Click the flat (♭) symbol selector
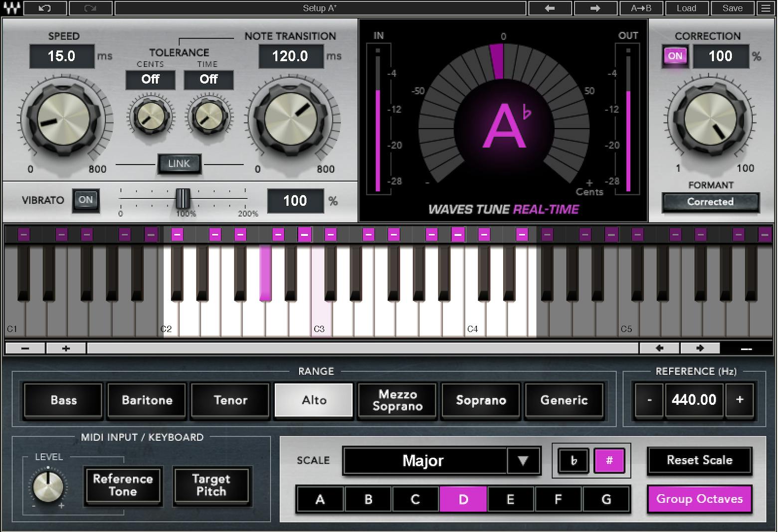The width and height of the screenshot is (778, 532). (573, 461)
